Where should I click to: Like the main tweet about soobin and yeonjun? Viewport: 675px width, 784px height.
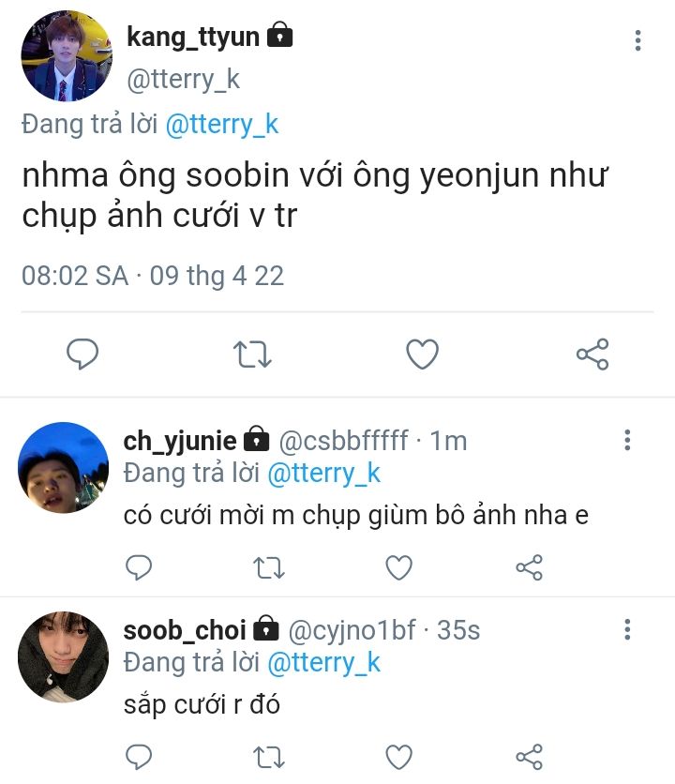click(x=422, y=354)
